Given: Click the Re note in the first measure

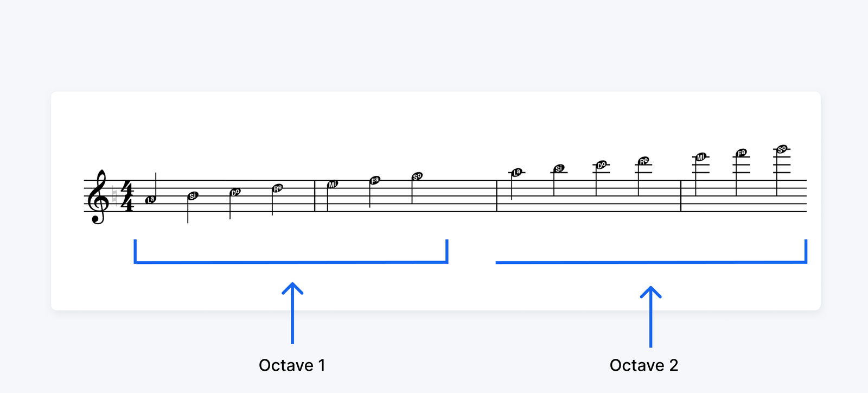Looking at the screenshot, I should coord(277,188).
